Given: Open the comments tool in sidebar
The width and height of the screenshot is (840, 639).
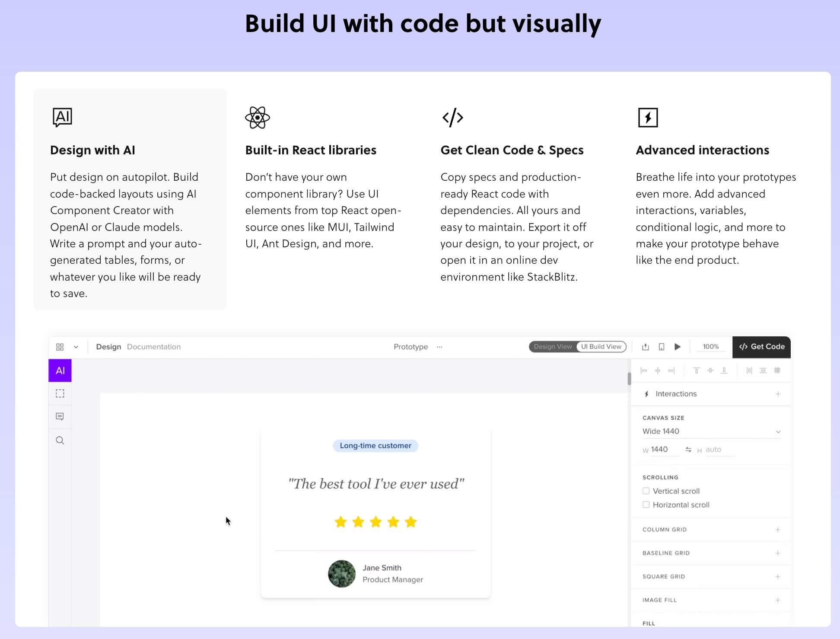Looking at the screenshot, I should pos(60,416).
